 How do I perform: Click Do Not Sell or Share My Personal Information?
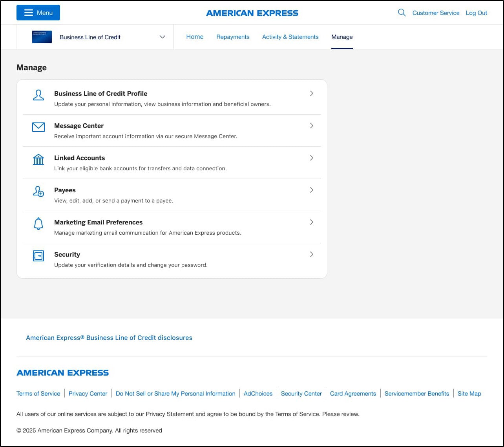(x=175, y=394)
